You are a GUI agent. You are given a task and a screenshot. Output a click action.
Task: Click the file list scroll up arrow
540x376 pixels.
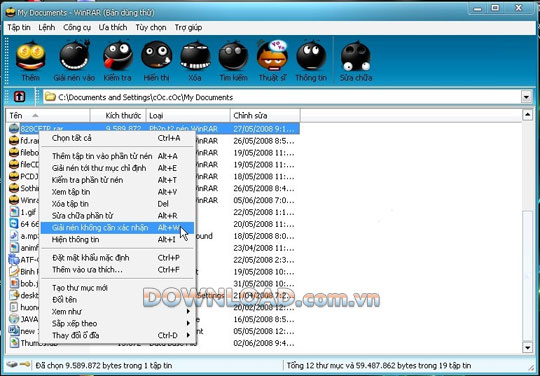[x=527, y=115]
